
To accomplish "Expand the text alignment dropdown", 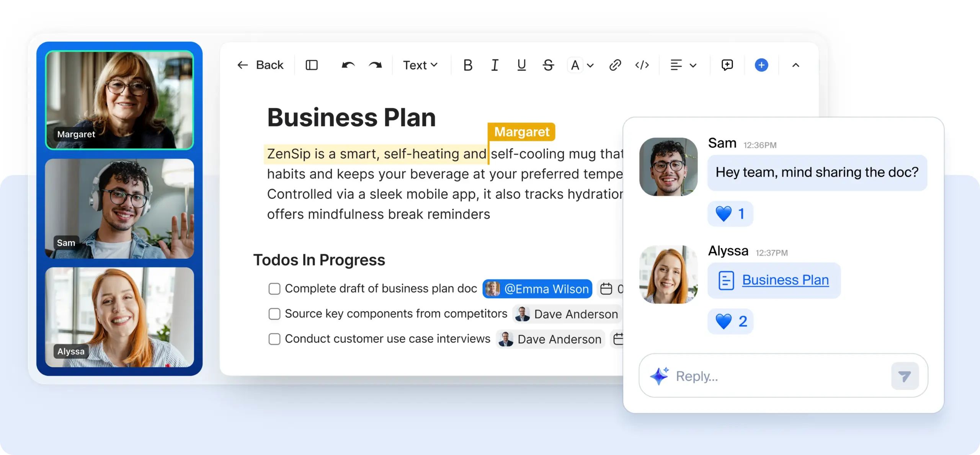I will (693, 65).
